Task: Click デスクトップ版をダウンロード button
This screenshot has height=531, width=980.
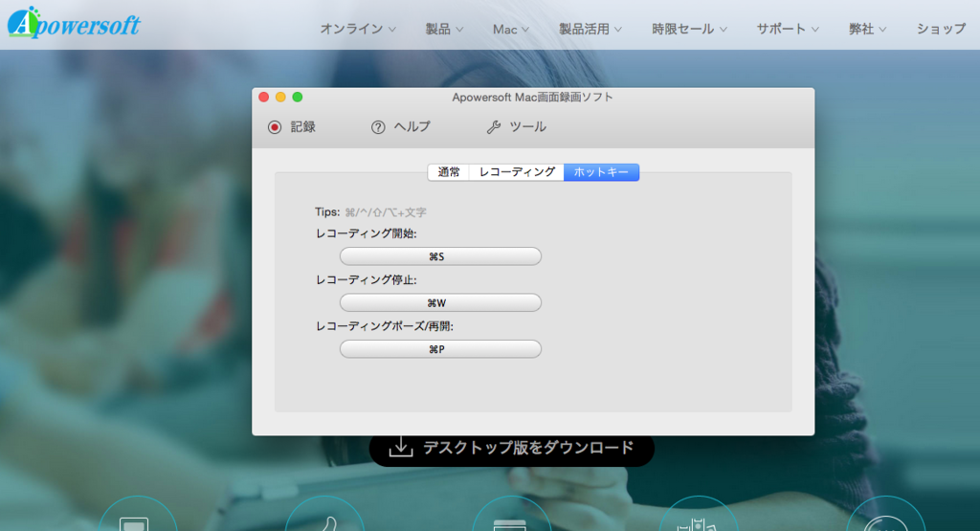Action: (x=512, y=449)
